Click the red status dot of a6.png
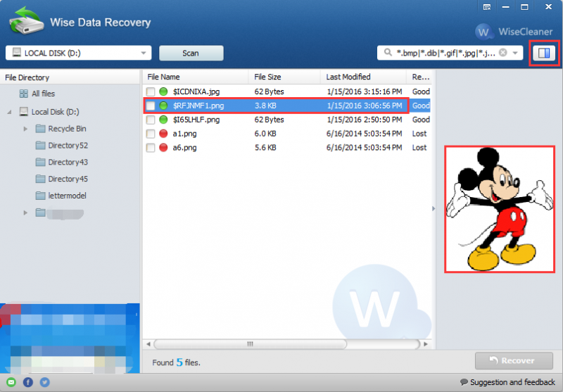 click(x=163, y=148)
